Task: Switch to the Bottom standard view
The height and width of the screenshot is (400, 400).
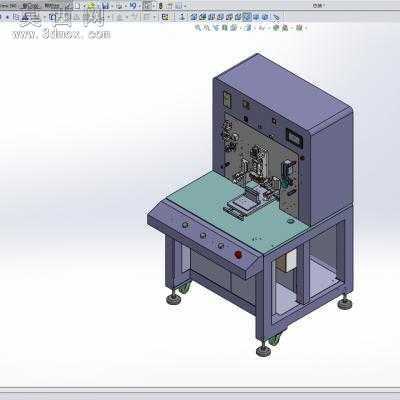Action: coord(238,17)
